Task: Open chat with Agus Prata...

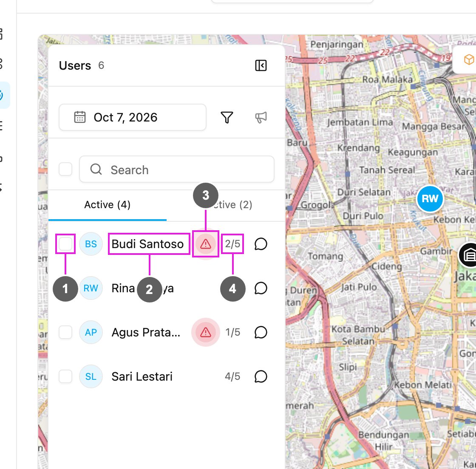Action: point(261,333)
